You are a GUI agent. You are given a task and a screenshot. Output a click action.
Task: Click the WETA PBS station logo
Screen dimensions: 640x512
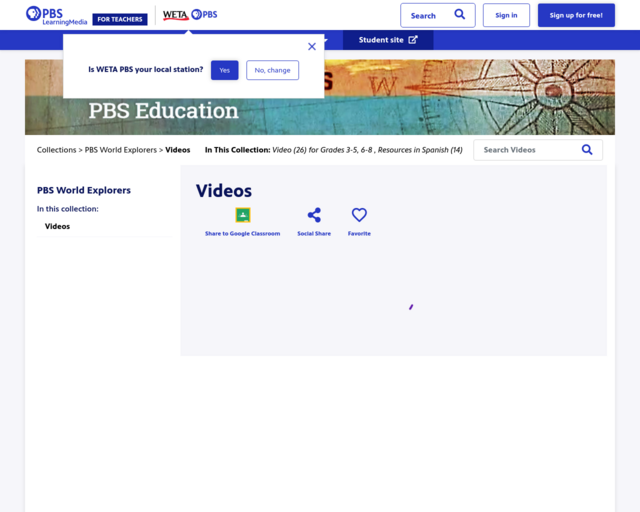click(x=190, y=15)
